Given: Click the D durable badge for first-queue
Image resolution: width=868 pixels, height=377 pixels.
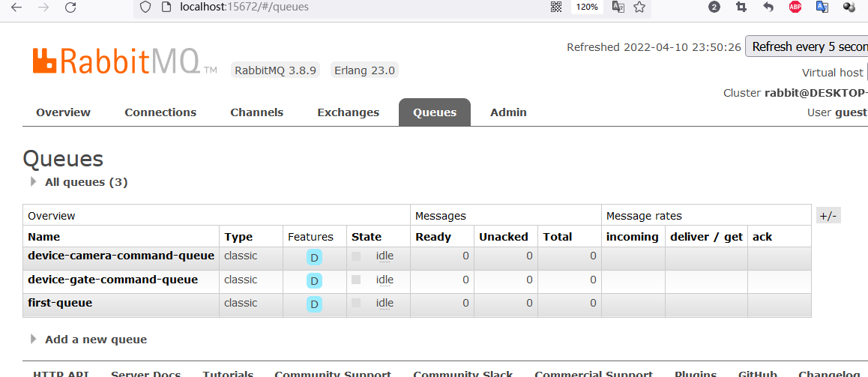Looking at the screenshot, I should coord(314,304).
